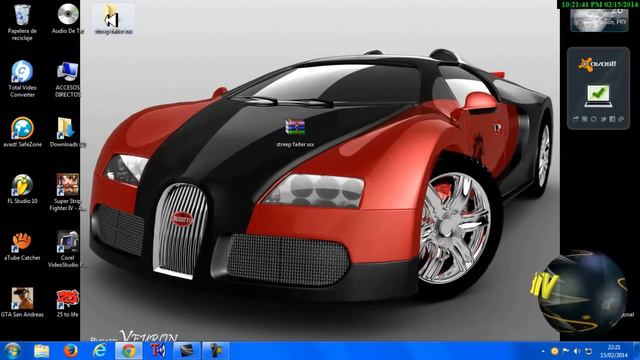The height and width of the screenshot is (360, 640).
Task: Open the last pinned taskbar app
Action: click(216, 351)
